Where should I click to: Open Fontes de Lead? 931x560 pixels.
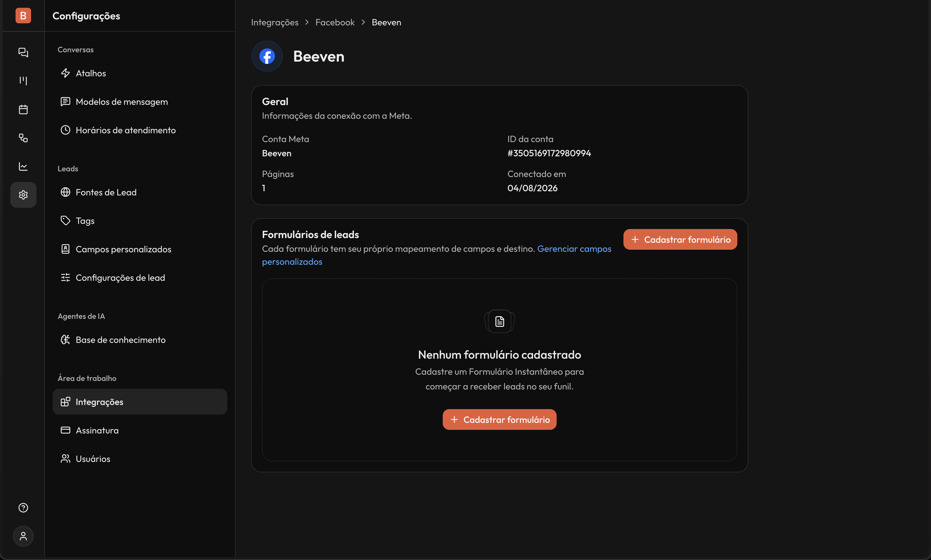pyautogui.click(x=140, y=192)
